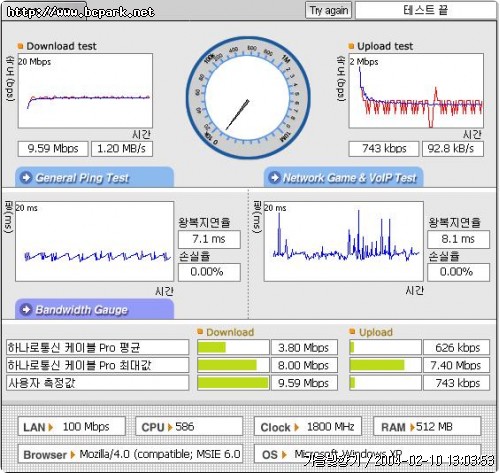Viewport: 500px width, 473px height.
Task: Click the 743 kbps upload result field
Action: [384, 149]
